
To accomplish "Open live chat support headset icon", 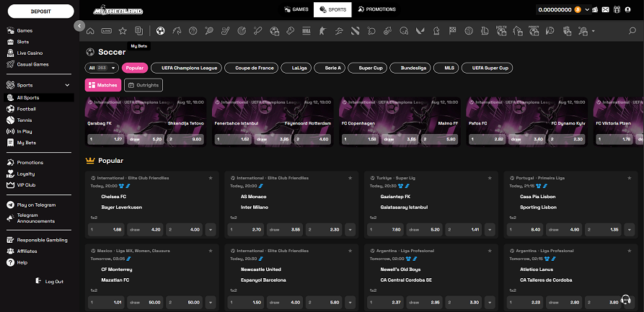I will coord(626,299).
